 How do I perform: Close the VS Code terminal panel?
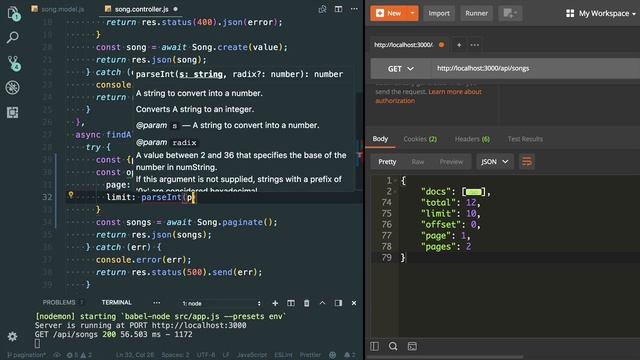(x=354, y=303)
